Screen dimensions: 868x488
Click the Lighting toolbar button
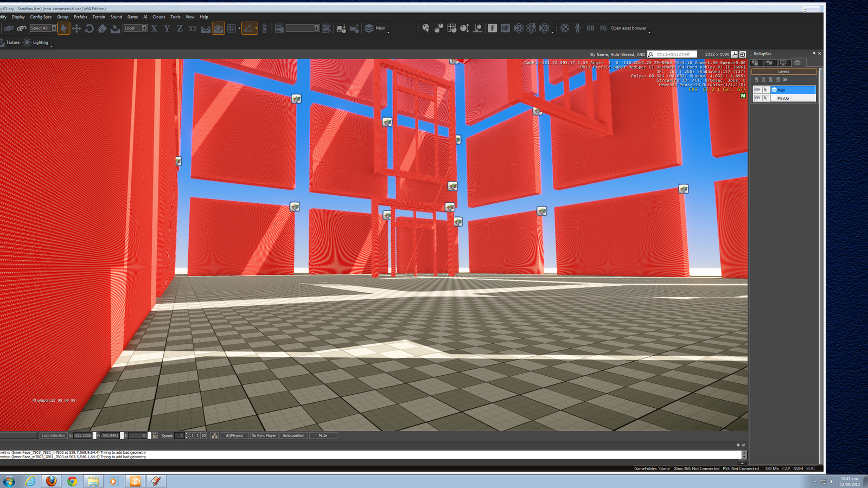pos(36,42)
